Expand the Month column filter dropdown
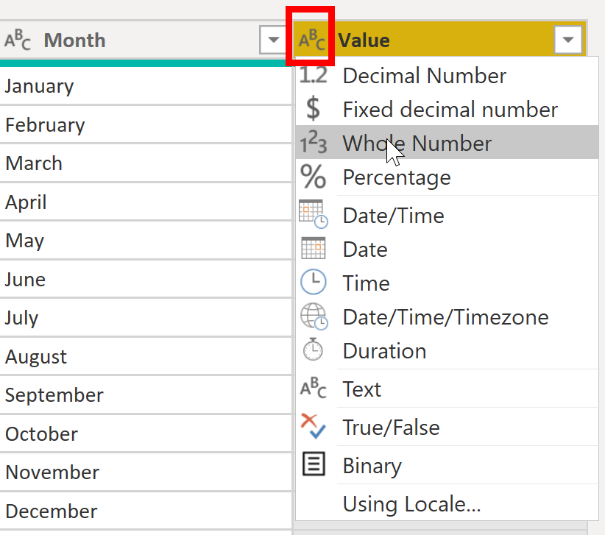The width and height of the screenshot is (605, 535). point(273,40)
